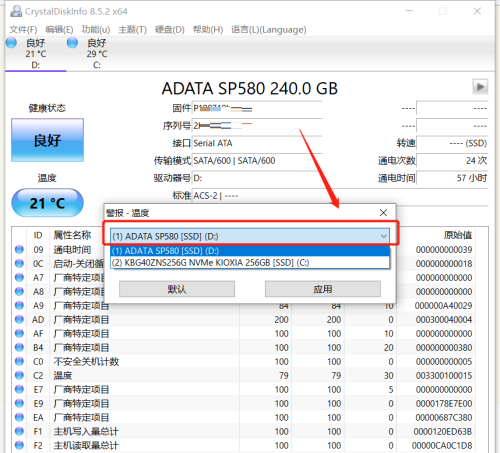The width and height of the screenshot is (500, 453).
Task: Click raw value 000300040004
Action: click(444, 320)
